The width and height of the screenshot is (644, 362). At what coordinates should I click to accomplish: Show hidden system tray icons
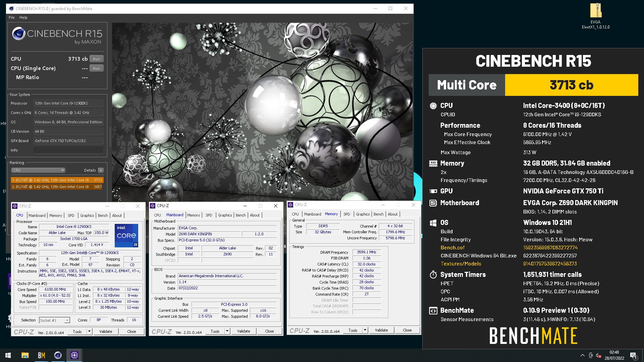click(582, 355)
